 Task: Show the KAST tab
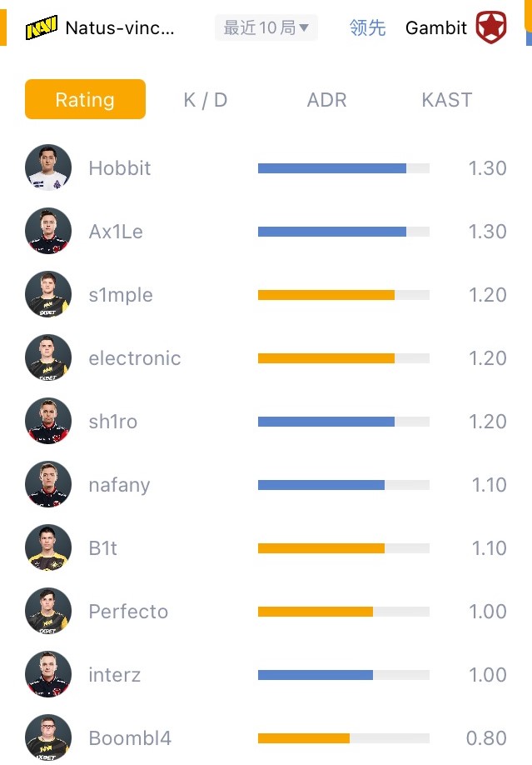[447, 99]
